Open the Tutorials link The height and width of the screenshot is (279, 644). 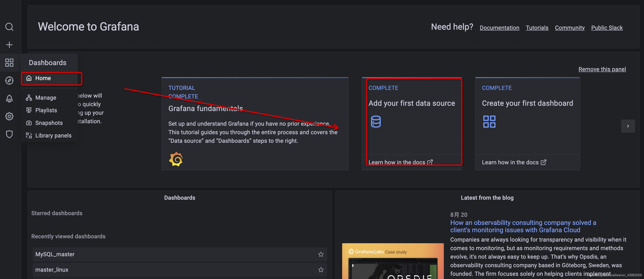[537, 27]
